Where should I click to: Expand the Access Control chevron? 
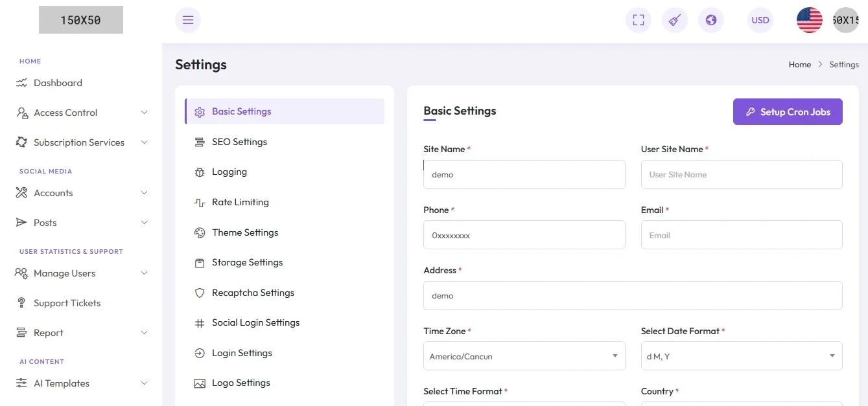144,113
